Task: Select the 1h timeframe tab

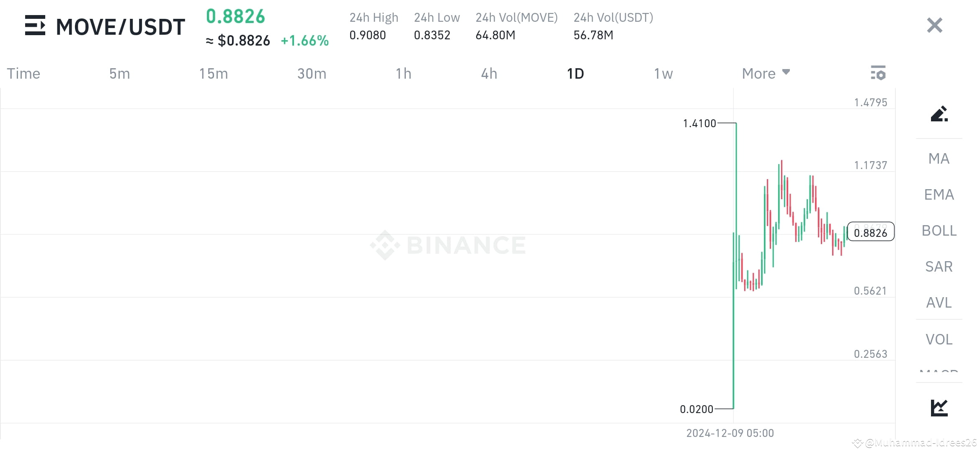Action: pyautogui.click(x=403, y=73)
